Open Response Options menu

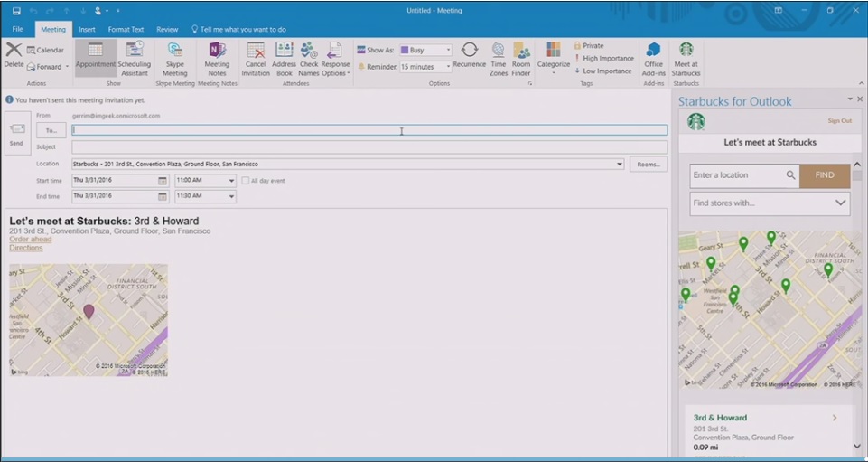pyautogui.click(x=335, y=58)
